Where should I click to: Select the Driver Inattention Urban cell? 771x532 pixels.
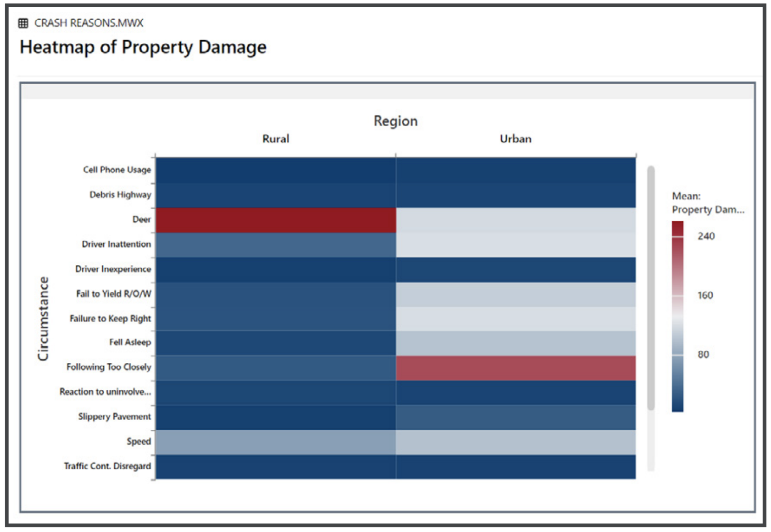(516, 245)
